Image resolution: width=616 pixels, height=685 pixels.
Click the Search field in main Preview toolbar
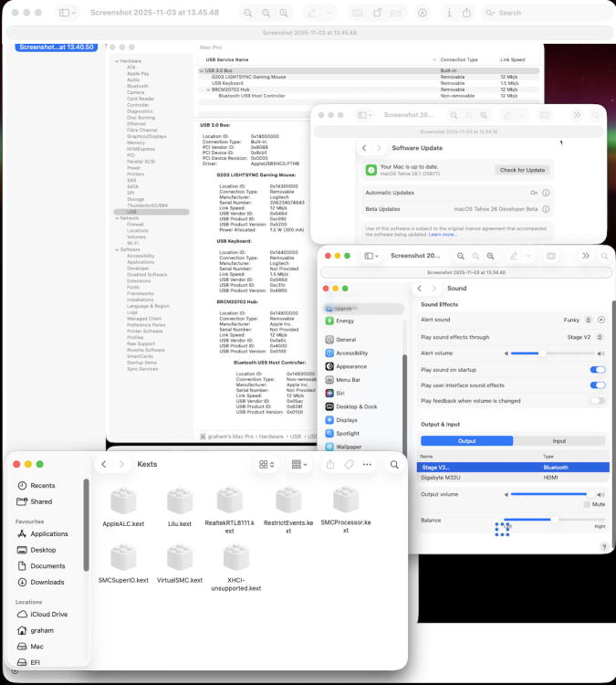point(547,13)
